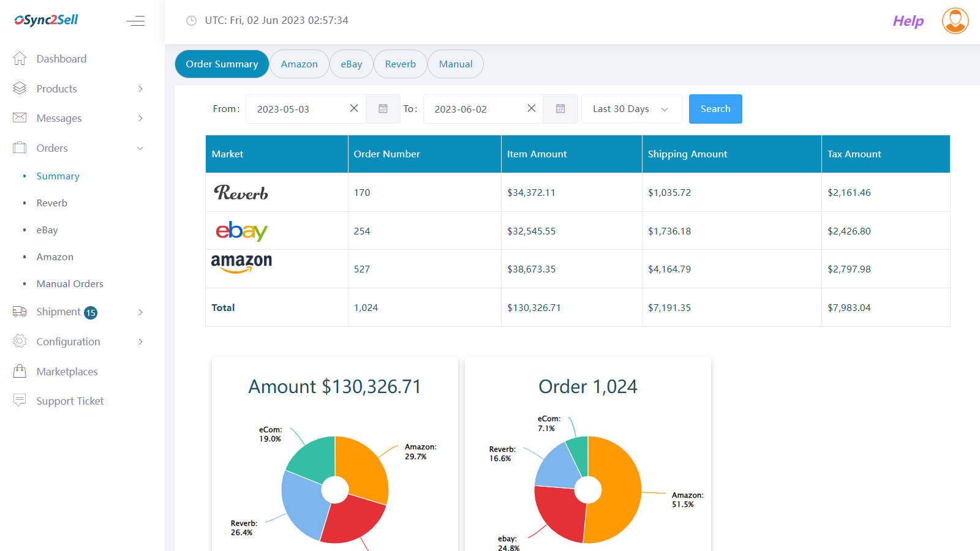Click eBay shipping amount $1,736.18
This screenshot has width=980, height=551.
(669, 231)
